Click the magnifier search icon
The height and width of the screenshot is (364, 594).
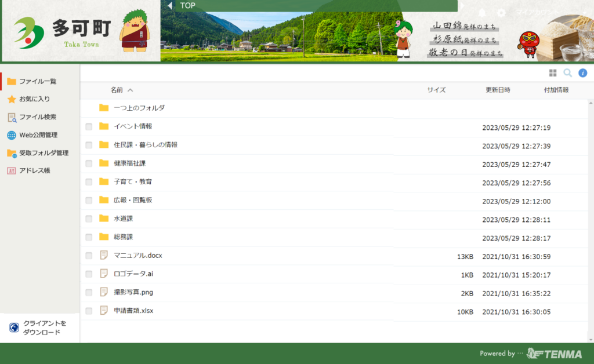tap(568, 73)
